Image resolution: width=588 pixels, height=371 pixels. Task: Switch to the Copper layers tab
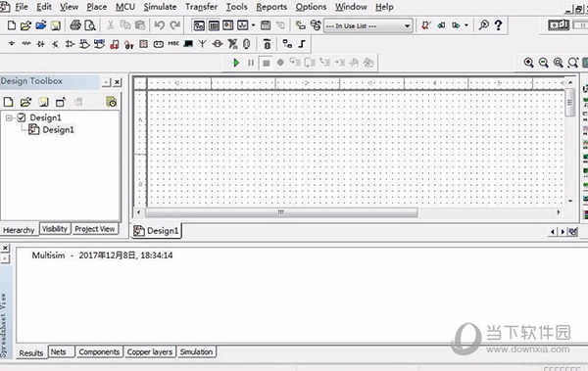[150, 351]
